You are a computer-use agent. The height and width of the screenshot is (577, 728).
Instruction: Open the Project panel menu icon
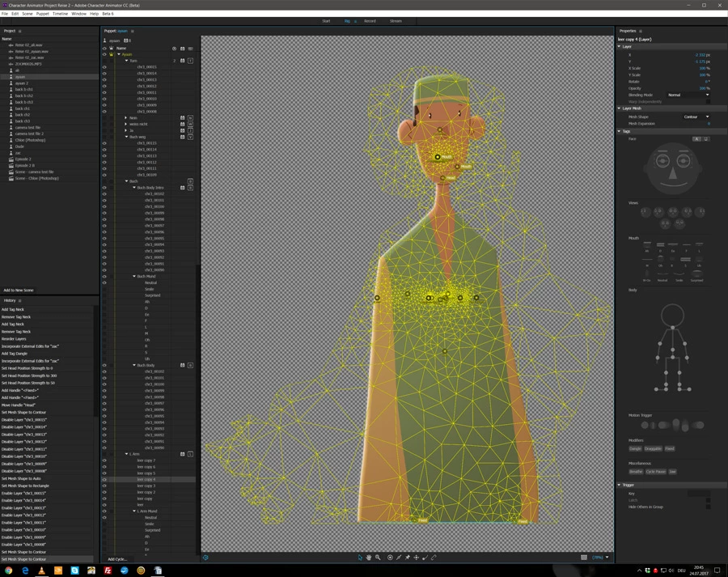pyautogui.click(x=20, y=31)
